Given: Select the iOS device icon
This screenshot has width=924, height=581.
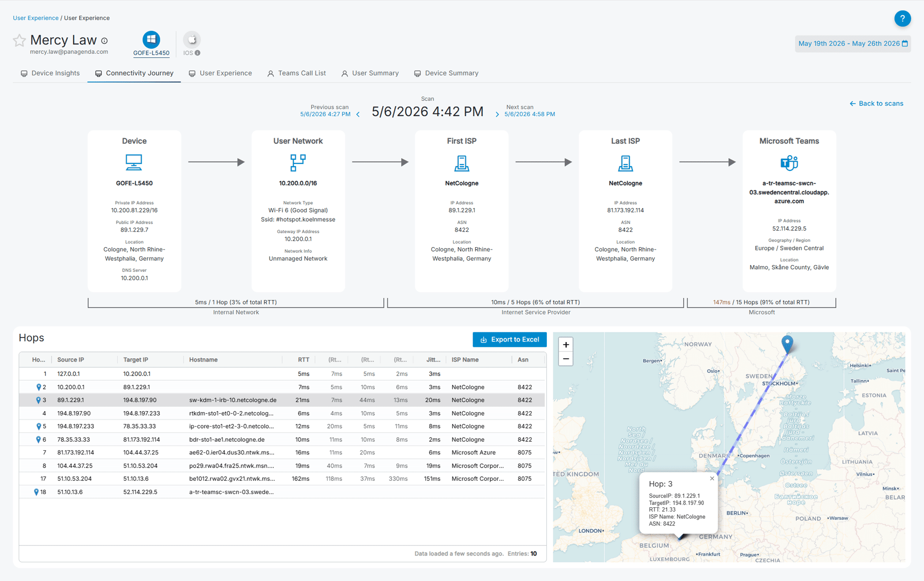Looking at the screenshot, I should point(192,40).
